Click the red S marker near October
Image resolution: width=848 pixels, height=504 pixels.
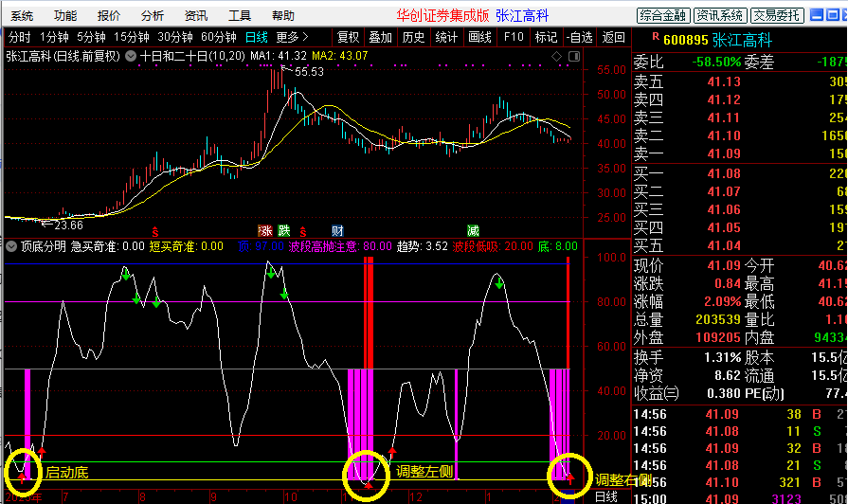coord(303,232)
